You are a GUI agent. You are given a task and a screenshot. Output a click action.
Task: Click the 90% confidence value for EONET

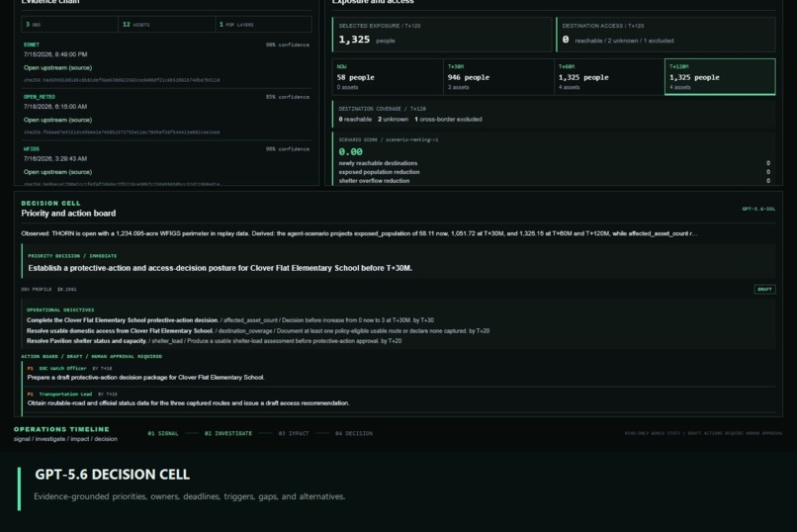point(288,44)
